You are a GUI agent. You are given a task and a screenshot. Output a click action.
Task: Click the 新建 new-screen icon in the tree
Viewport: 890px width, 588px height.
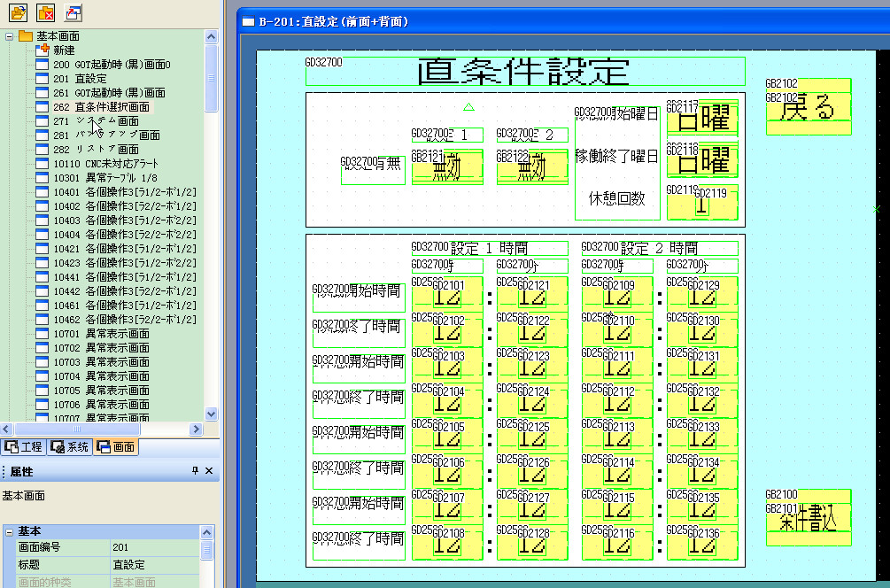(x=41, y=50)
